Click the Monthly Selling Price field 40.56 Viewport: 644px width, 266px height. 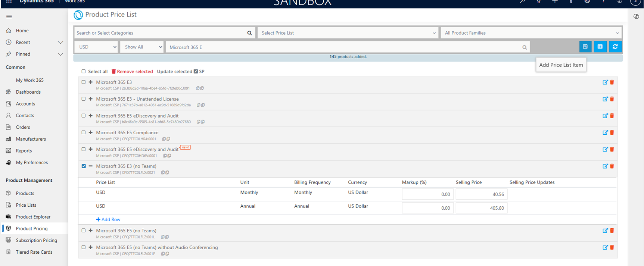coord(481,194)
